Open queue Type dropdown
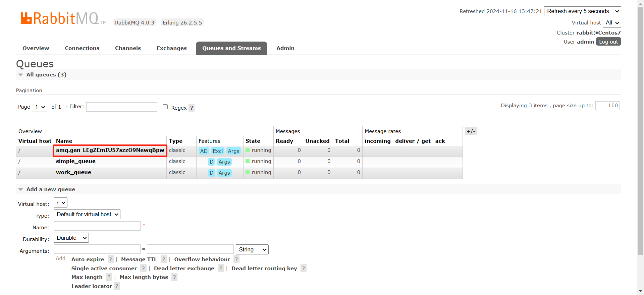Viewport: 644px width, 295px height. 87,214
